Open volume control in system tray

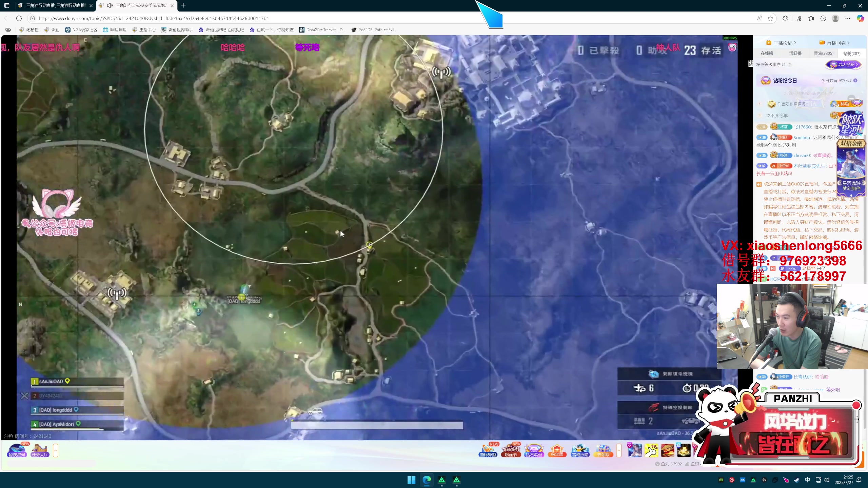pyautogui.click(x=827, y=480)
